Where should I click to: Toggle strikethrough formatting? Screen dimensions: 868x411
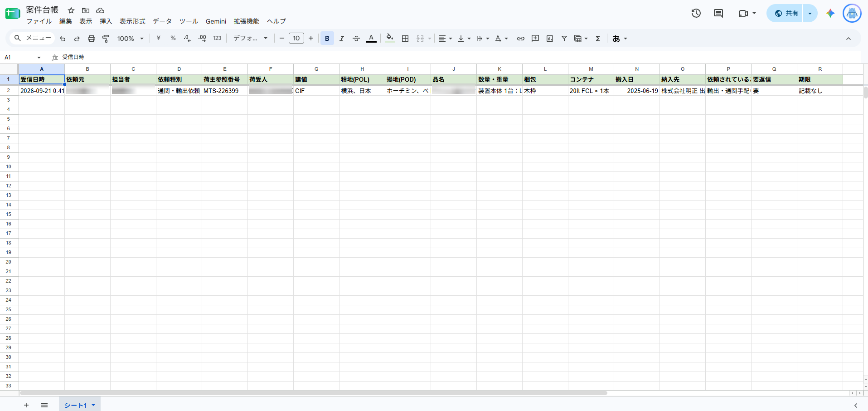point(356,39)
